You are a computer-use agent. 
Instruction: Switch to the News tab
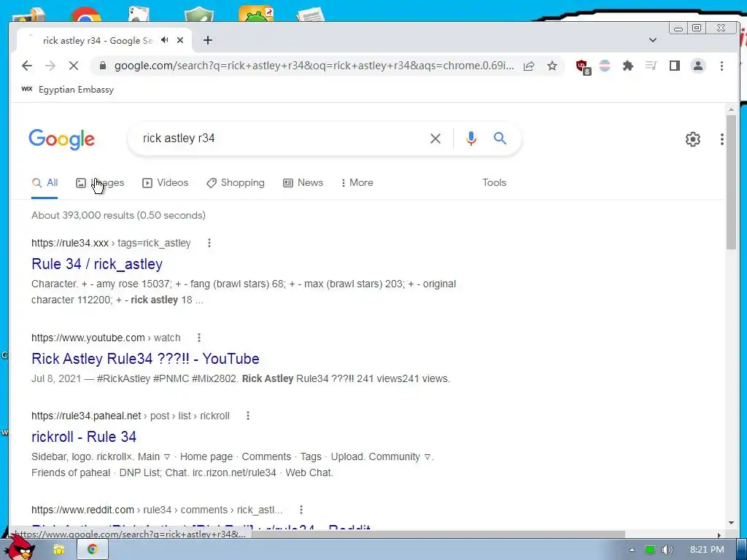[x=303, y=183]
